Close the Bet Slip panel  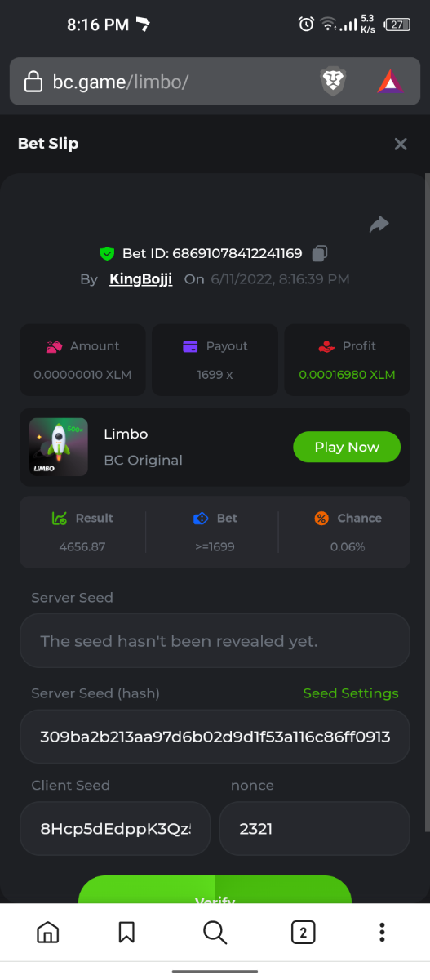point(401,144)
